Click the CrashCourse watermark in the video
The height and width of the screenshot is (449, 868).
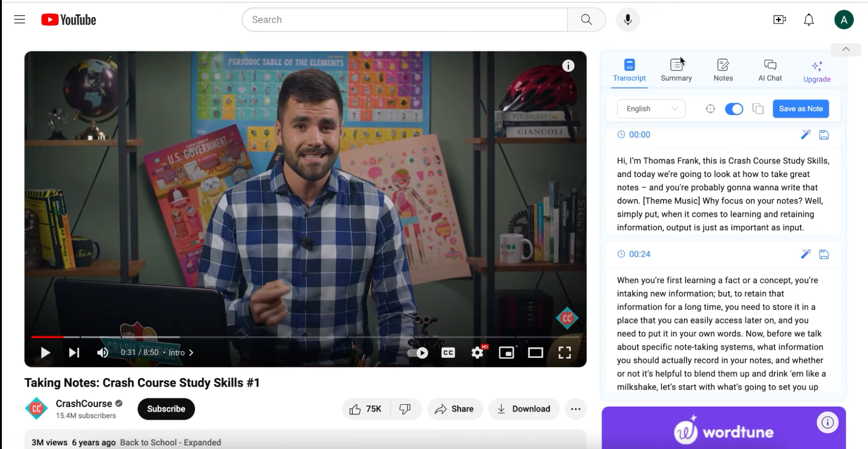point(567,318)
